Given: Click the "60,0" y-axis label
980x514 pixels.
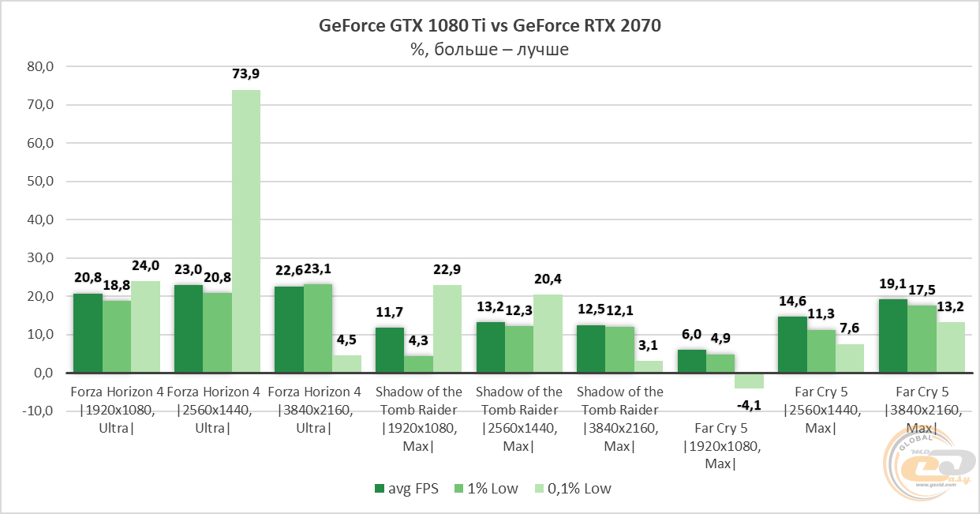Looking at the screenshot, I should point(40,144).
